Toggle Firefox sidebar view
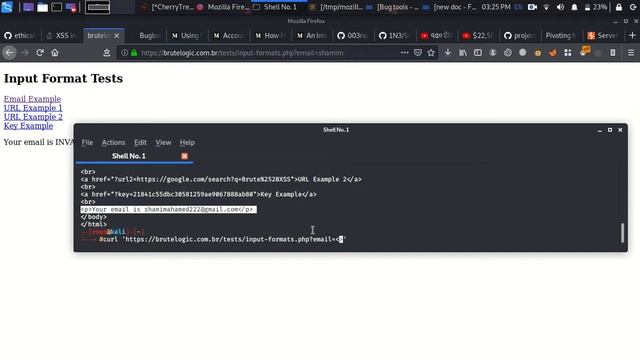Image resolution: width=640 pixels, height=360 pixels. 478,53
